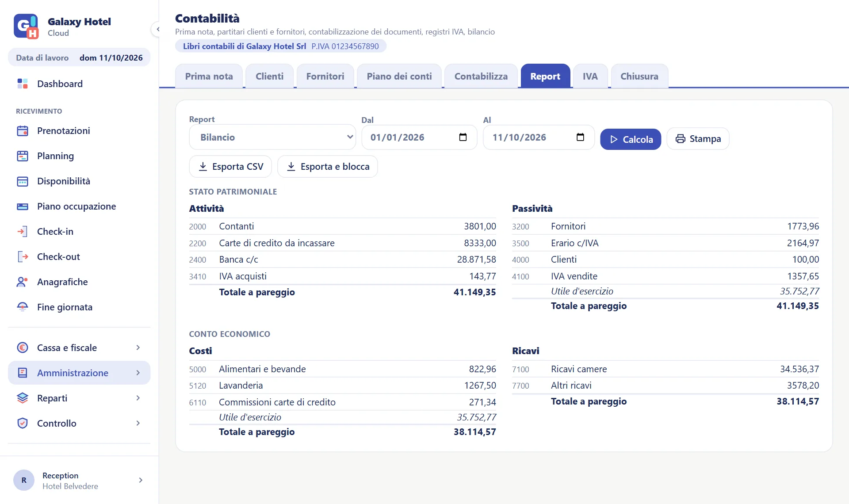Select the Anagrafiche people icon

(x=23, y=282)
